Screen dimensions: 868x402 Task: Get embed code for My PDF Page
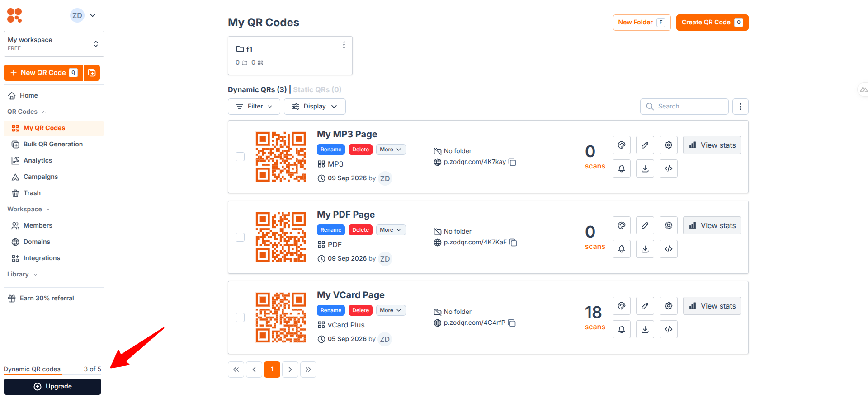click(x=669, y=249)
